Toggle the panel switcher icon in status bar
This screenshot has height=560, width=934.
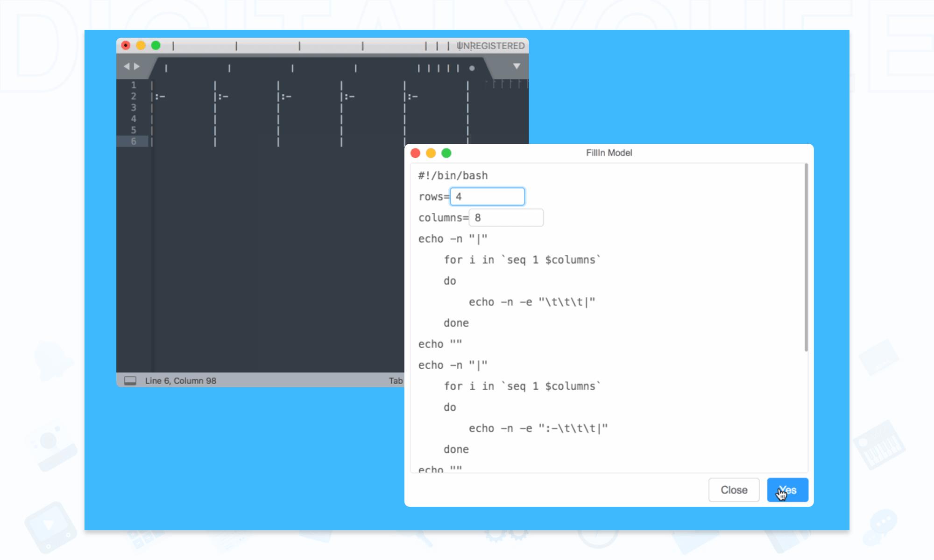[130, 381]
